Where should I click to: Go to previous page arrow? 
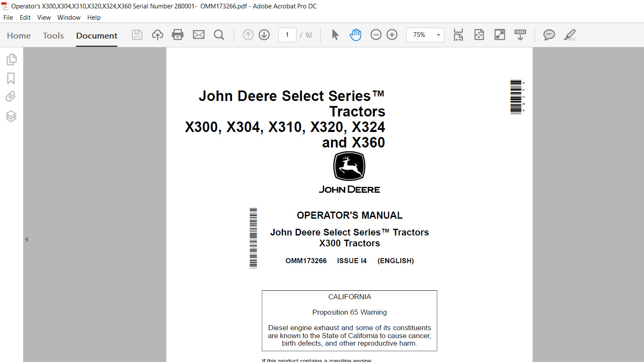[248, 35]
